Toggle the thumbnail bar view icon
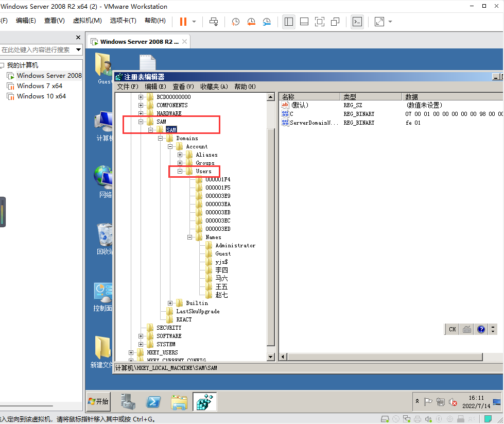The height and width of the screenshot is (424, 504). click(x=304, y=22)
